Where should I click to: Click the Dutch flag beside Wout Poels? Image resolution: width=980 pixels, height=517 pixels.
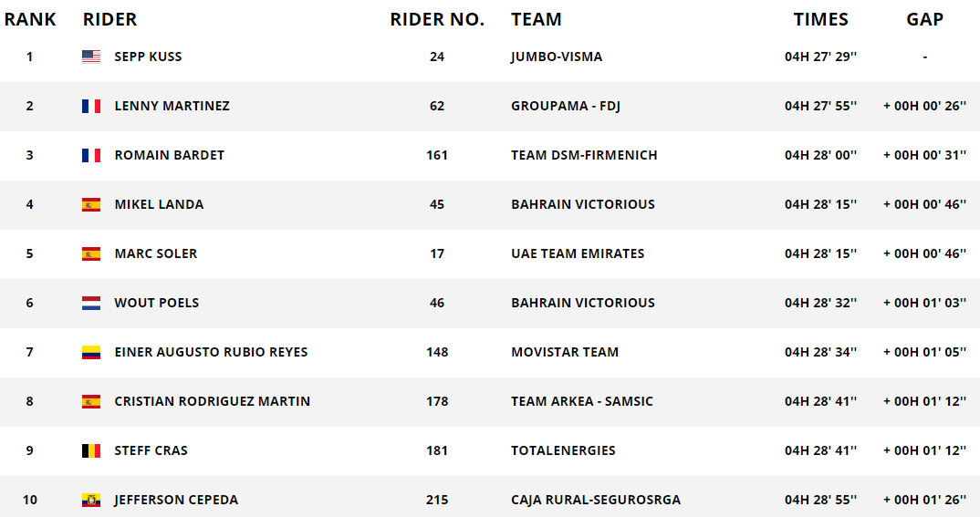91,303
